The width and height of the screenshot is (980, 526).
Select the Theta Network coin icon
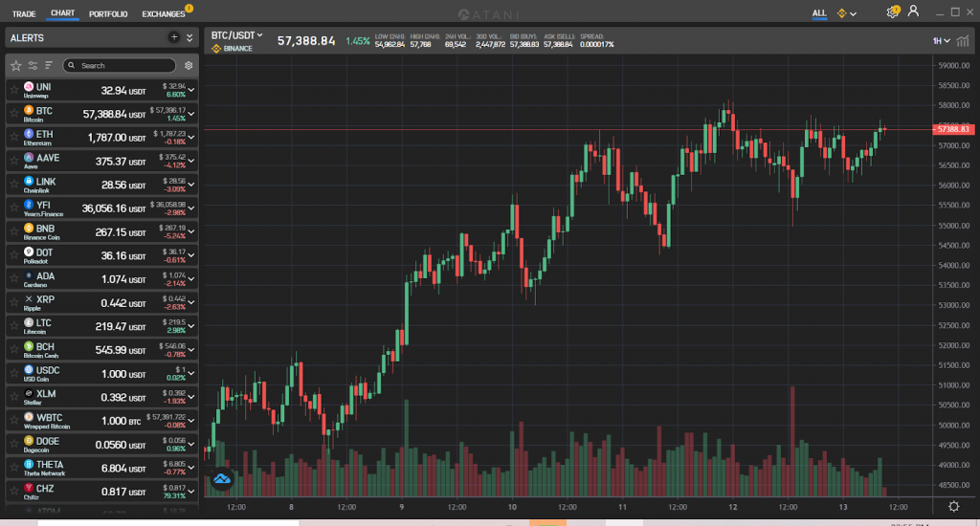[29, 464]
